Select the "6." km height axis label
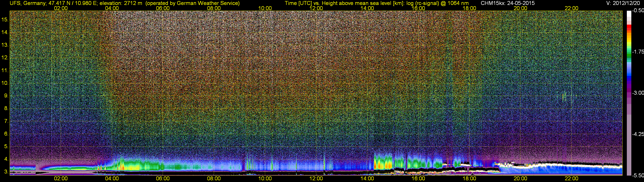644x182 pixels. point(6,134)
